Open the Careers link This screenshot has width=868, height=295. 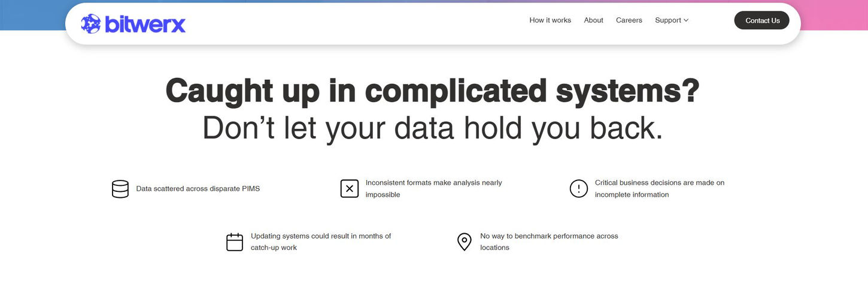[x=629, y=20]
